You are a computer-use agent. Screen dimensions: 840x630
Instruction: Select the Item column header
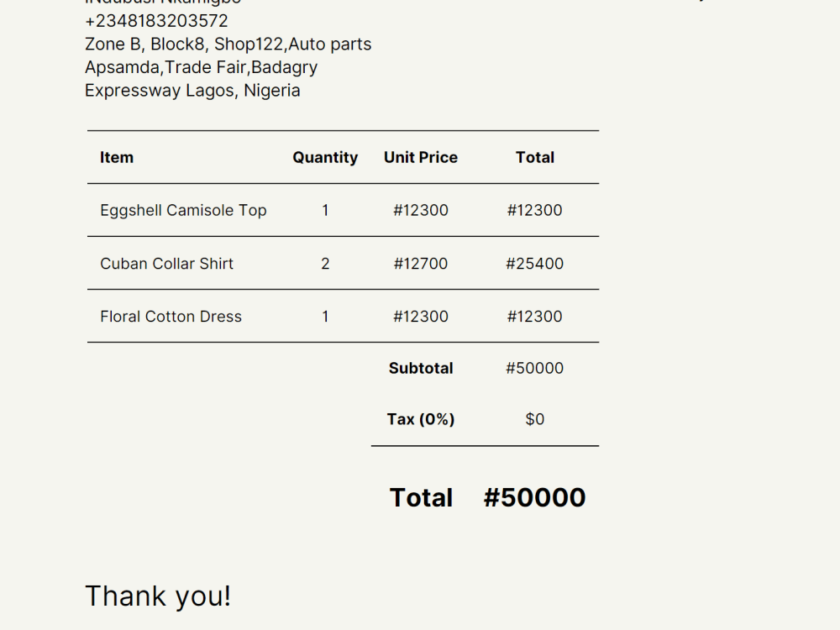[x=117, y=158]
